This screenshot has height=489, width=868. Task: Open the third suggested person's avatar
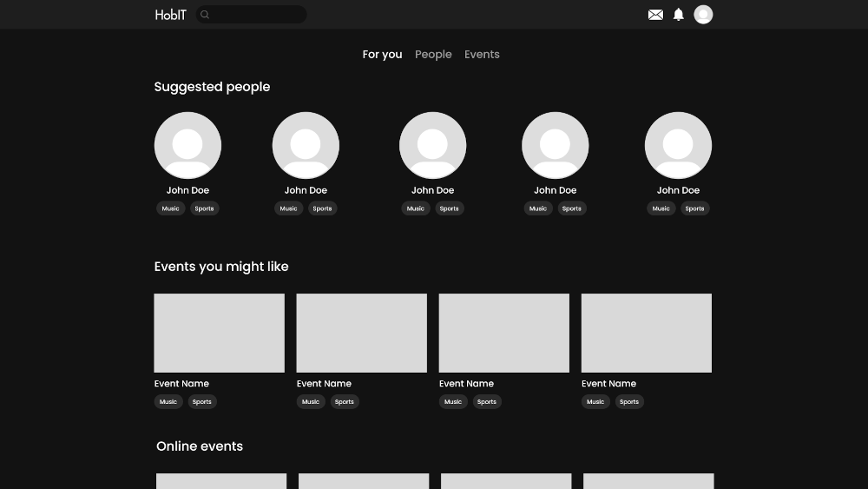[x=432, y=145]
